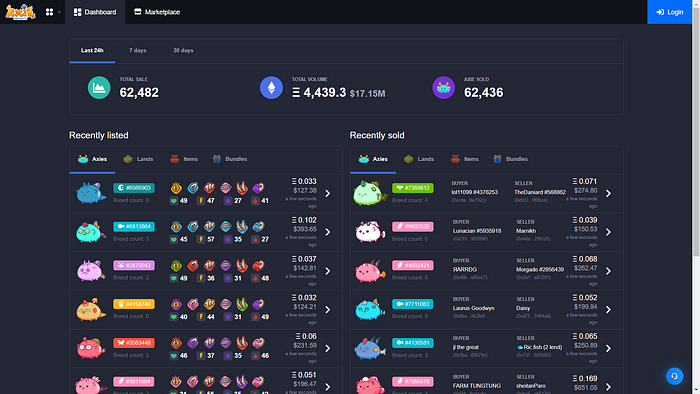
Task: Click the Axie Infinity logo
Action: pos(20,12)
